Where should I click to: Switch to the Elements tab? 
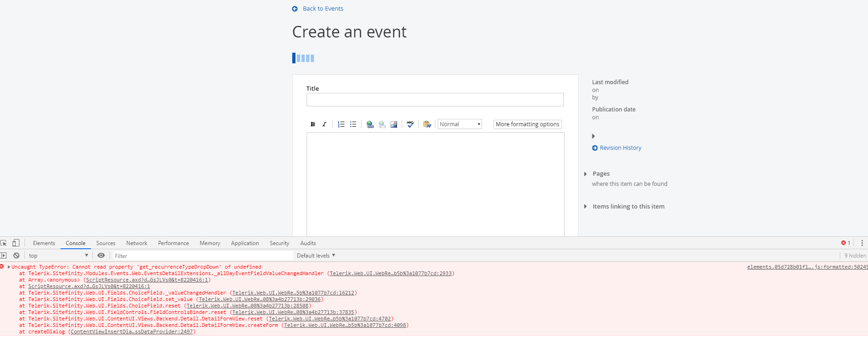(44, 243)
